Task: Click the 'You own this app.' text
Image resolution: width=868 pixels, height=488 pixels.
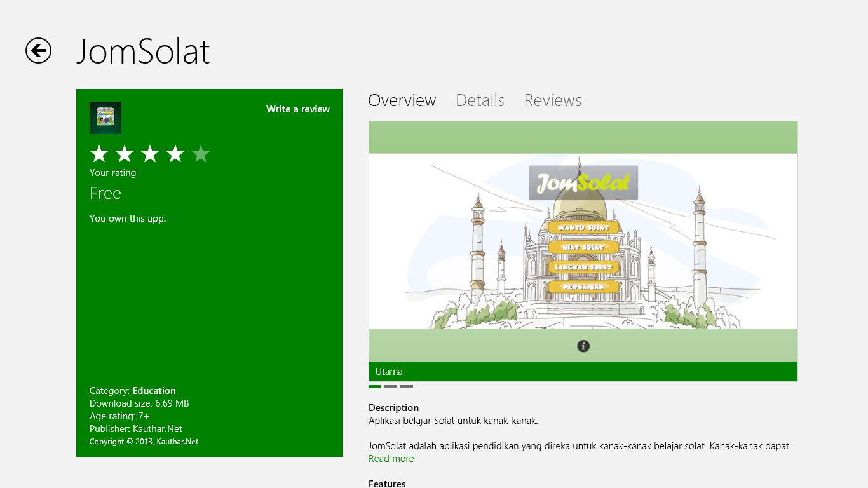Action: pyautogui.click(x=128, y=219)
